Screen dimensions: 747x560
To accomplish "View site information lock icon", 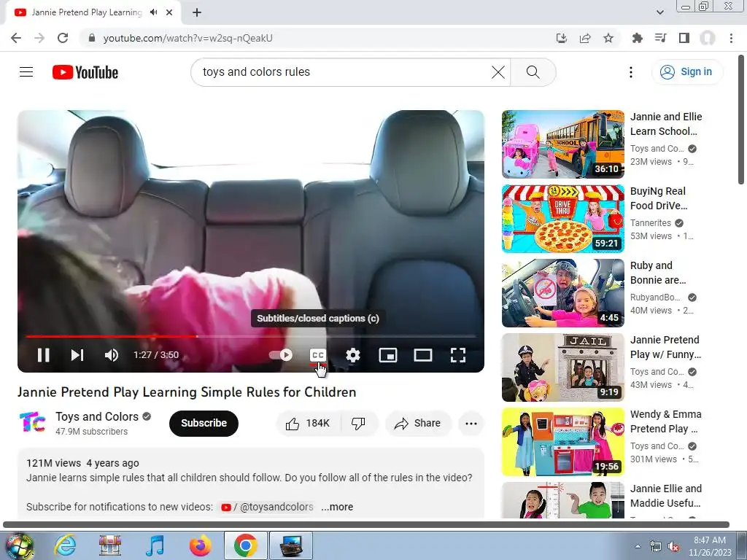I will tap(91, 38).
